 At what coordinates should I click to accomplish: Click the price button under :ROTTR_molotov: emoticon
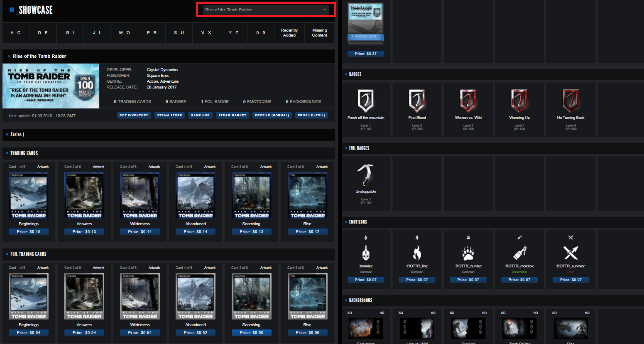click(x=519, y=280)
